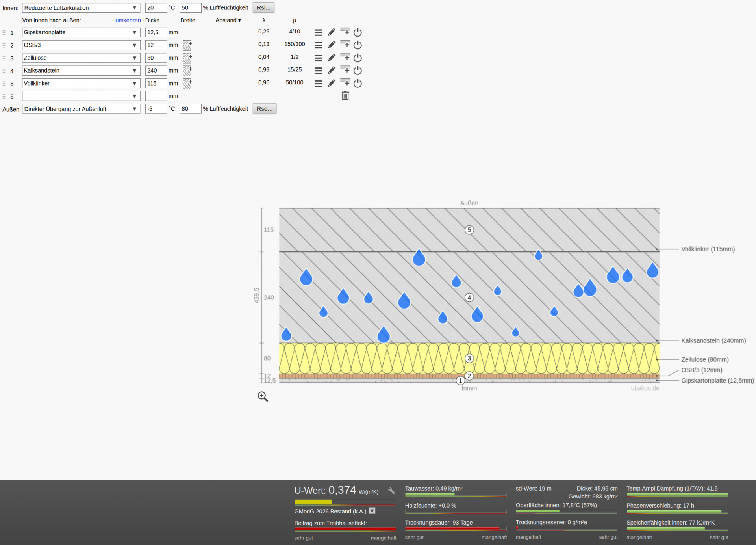Viewport: 756px width, 545px height.
Task: Insert layer using plus icon in OSB/3 row
Action: [x=345, y=44]
